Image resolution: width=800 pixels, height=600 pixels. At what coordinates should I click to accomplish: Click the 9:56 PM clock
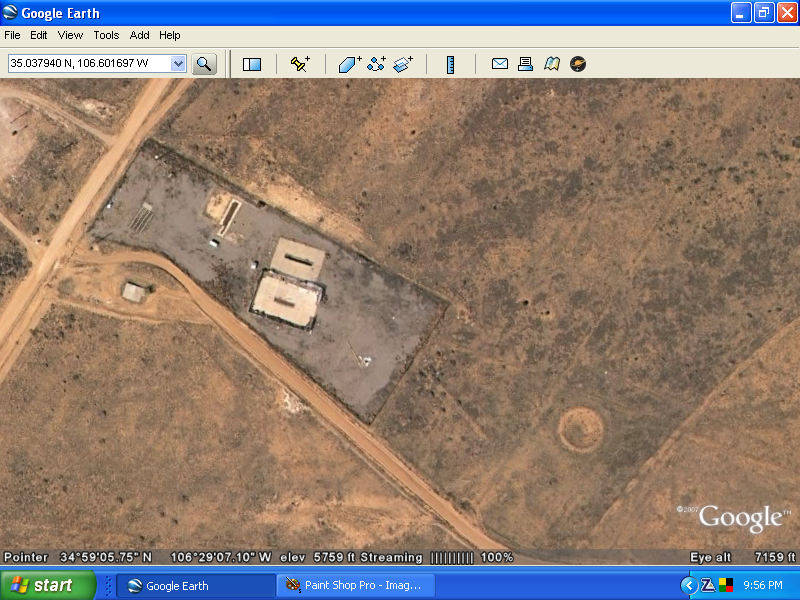point(763,585)
